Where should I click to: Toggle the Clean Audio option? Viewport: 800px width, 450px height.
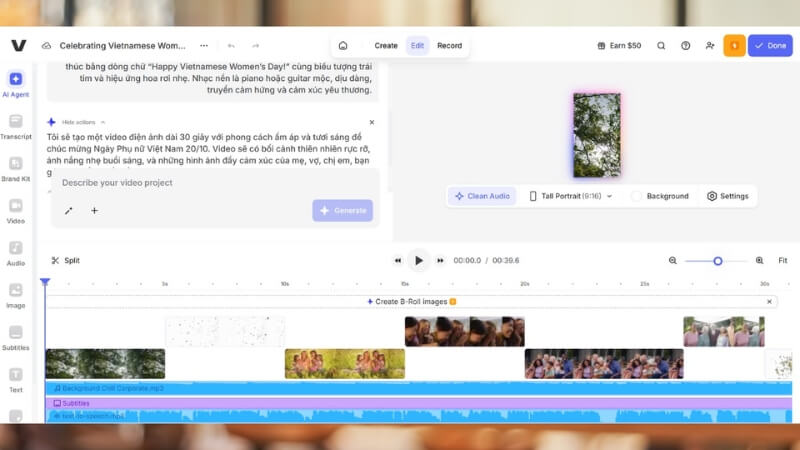482,196
